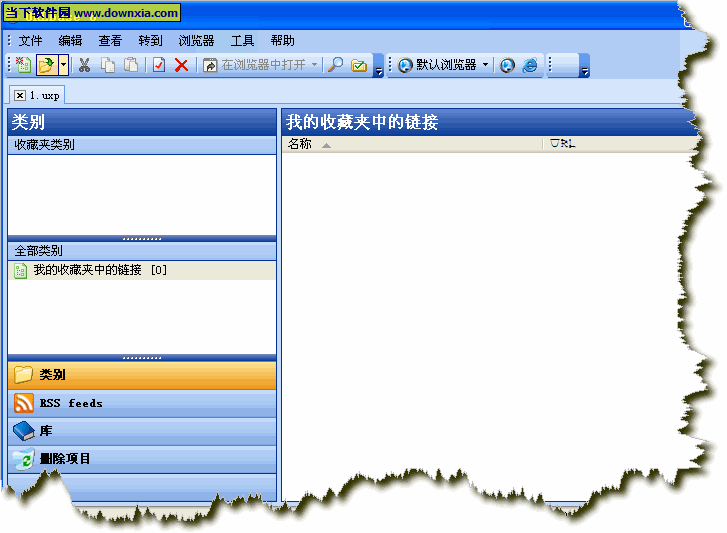Screen dimensions: 727x533
Task: Click the check links envelope icon
Action: point(358,65)
